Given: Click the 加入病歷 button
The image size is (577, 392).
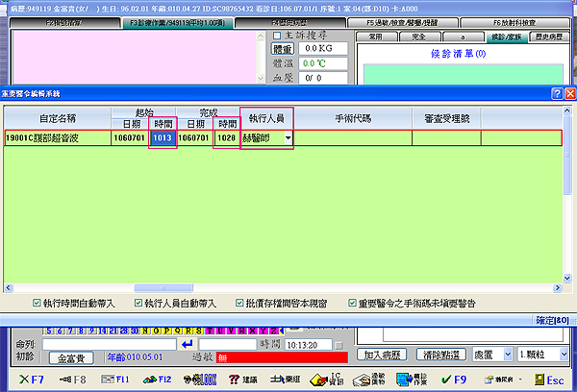Looking at the screenshot, I should pyautogui.click(x=381, y=355).
